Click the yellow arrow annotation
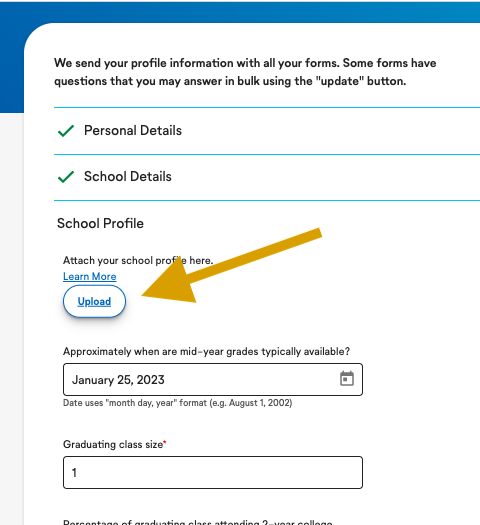 pos(232,266)
